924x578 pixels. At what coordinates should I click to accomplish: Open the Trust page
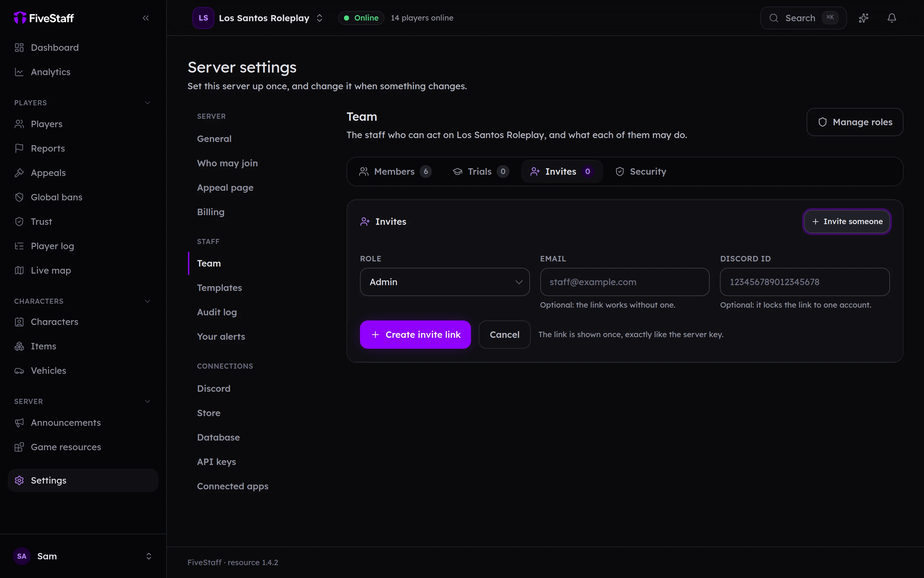coord(83,222)
